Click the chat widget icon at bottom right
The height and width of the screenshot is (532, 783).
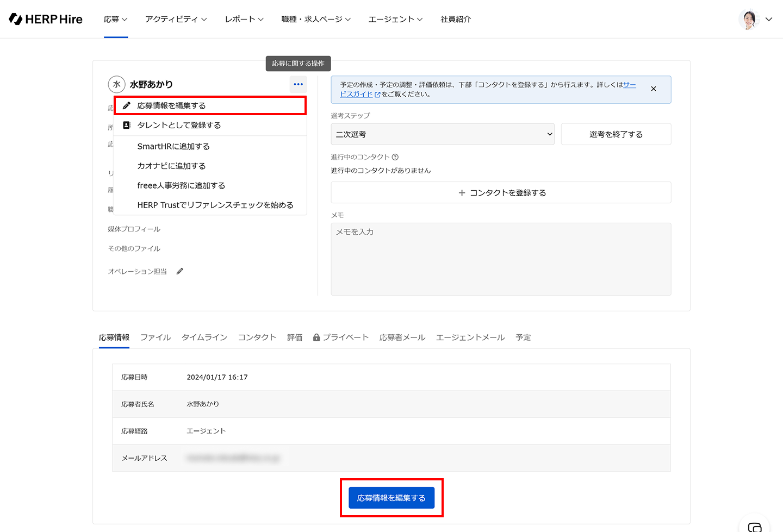[755, 527]
